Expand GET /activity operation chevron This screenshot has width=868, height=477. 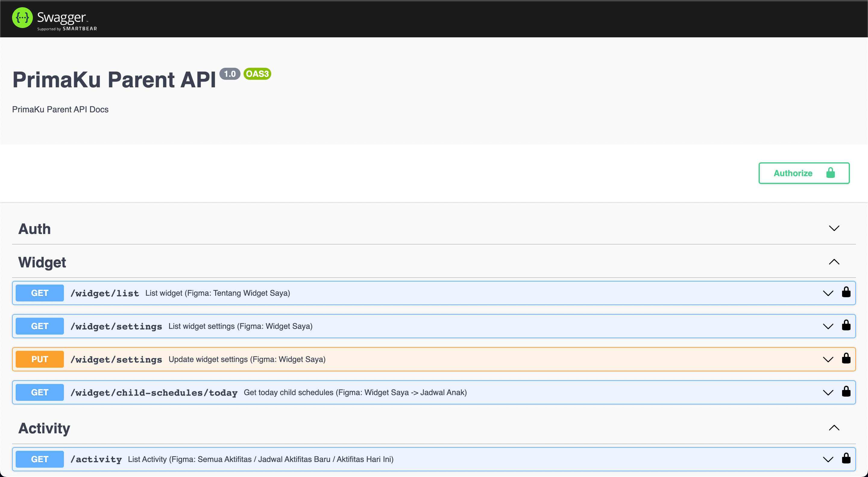828,460
